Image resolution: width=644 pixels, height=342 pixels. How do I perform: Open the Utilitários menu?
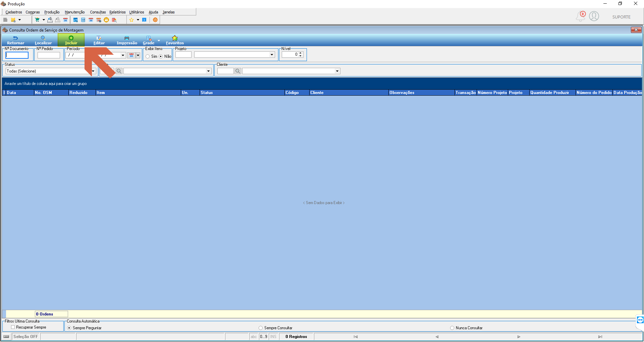137,12
